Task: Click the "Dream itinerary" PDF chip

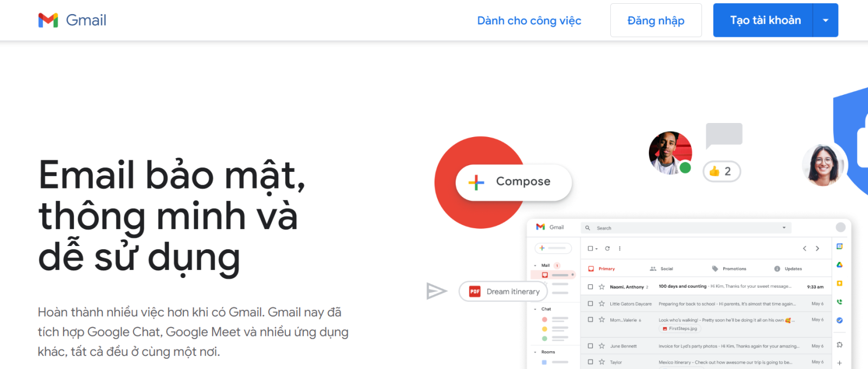Action: click(x=503, y=292)
